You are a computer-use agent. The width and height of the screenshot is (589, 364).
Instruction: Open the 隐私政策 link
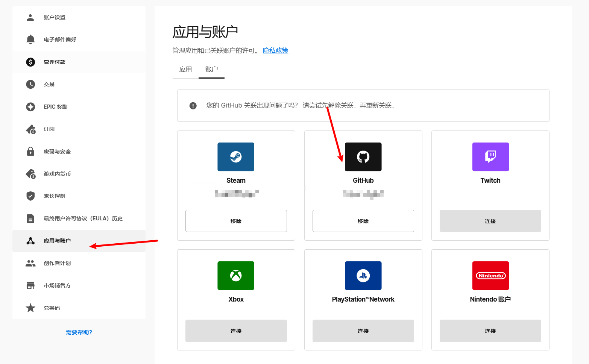[x=275, y=50]
